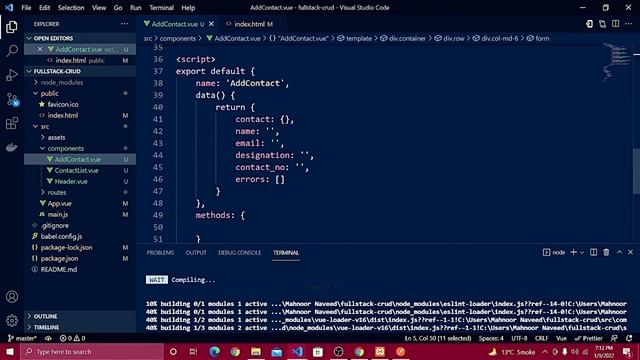The width and height of the screenshot is (640, 360).
Task: Open File Explorer from the taskbar
Action: coord(256,351)
